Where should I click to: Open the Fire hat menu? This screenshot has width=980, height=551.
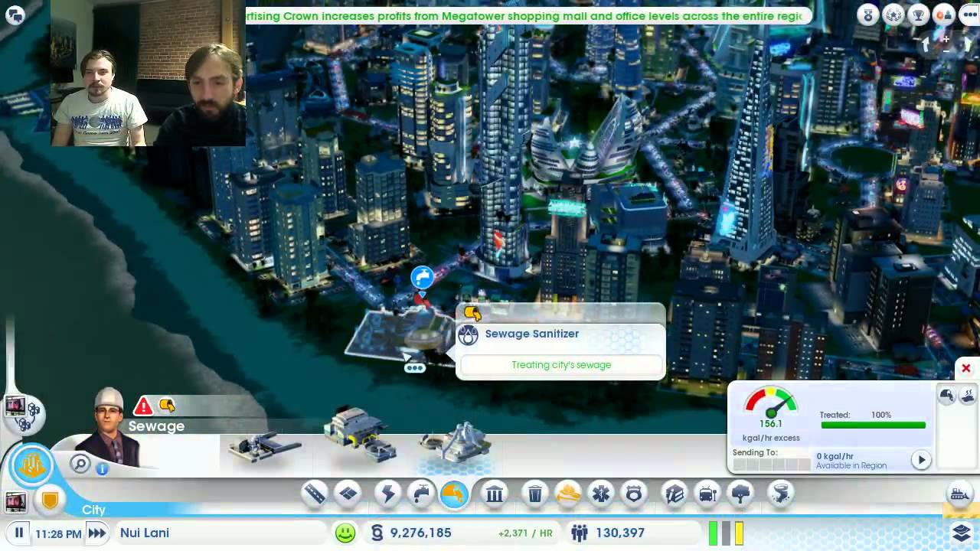point(568,494)
